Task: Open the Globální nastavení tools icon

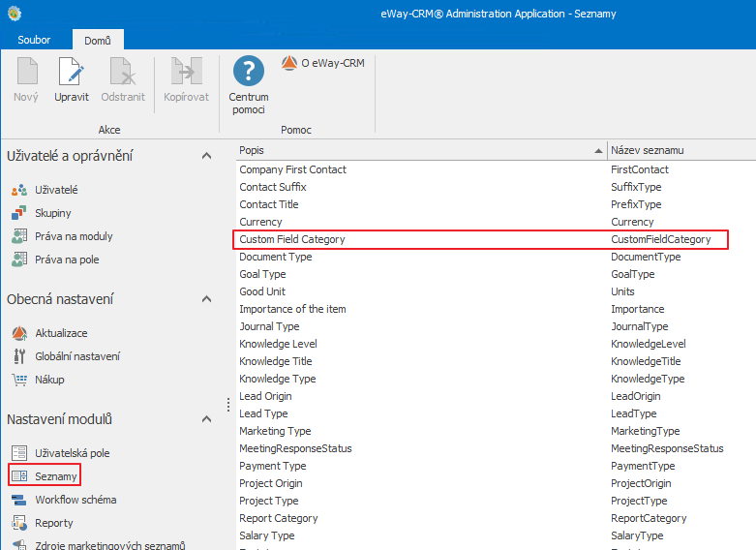Action: click(x=19, y=356)
